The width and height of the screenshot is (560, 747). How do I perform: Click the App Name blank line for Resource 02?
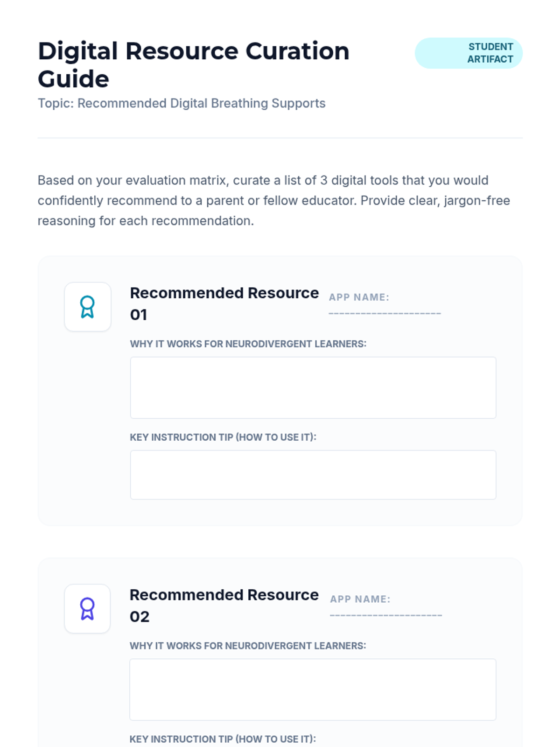coord(385,615)
